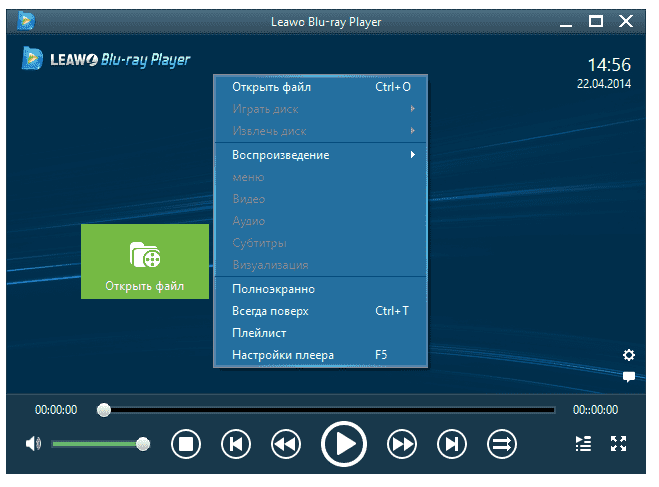Mute the volume speaker icon

[33, 444]
